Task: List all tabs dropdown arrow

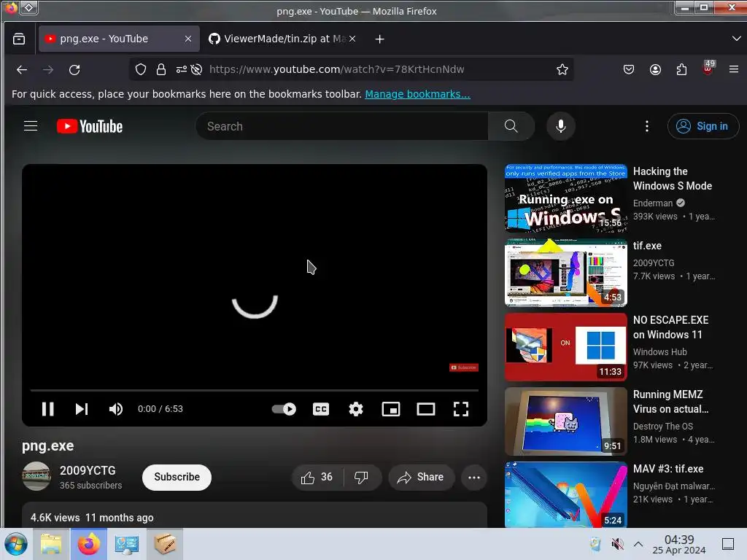Action: tap(736, 39)
